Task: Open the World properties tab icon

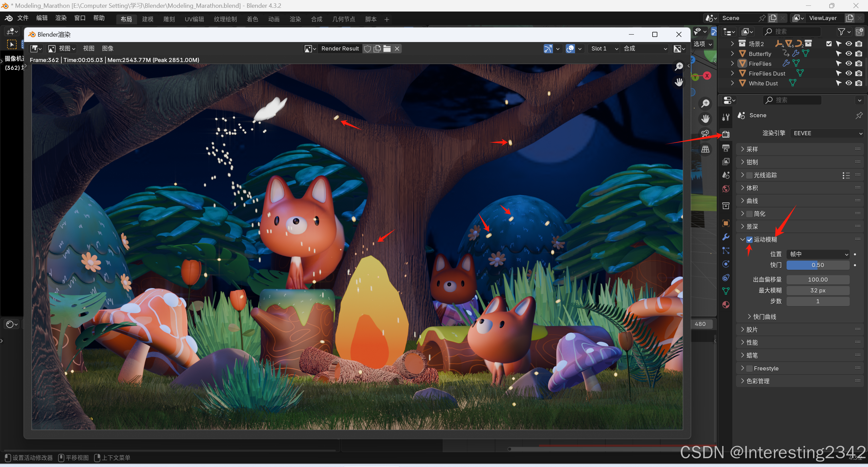Action: pos(726,189)
